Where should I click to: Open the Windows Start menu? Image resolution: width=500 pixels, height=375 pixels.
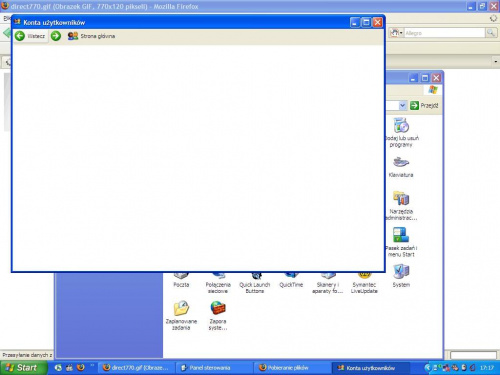(23, 368)
